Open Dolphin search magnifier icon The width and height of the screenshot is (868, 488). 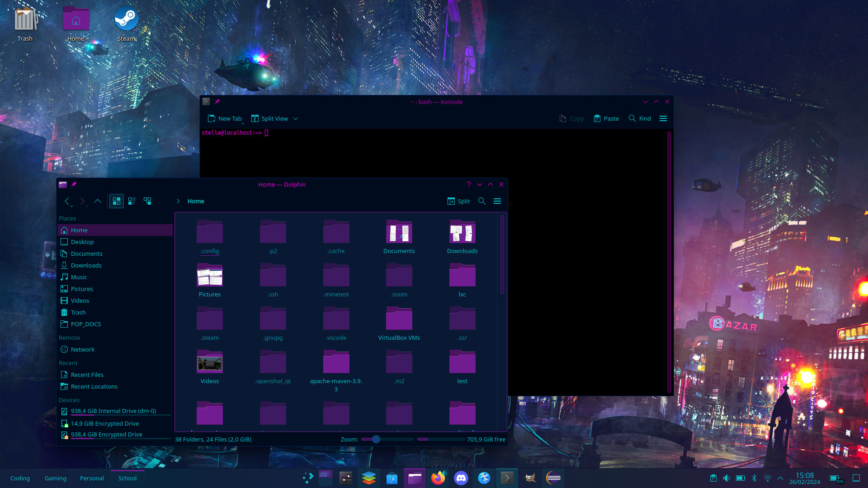point(482,201)
